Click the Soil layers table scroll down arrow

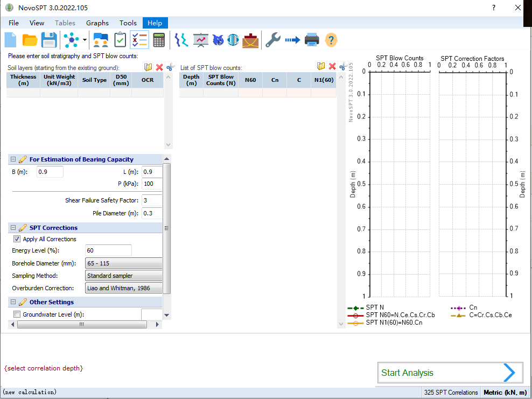tap(169, 144)
